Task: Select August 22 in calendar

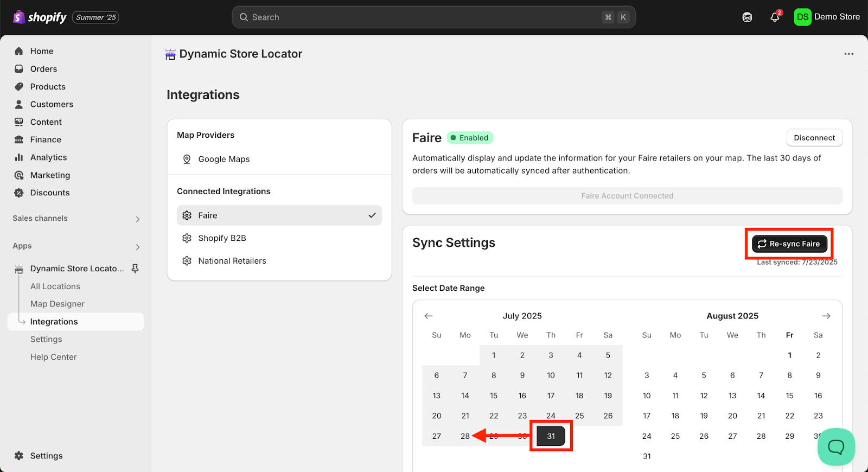Action: (x=790, y=416)
